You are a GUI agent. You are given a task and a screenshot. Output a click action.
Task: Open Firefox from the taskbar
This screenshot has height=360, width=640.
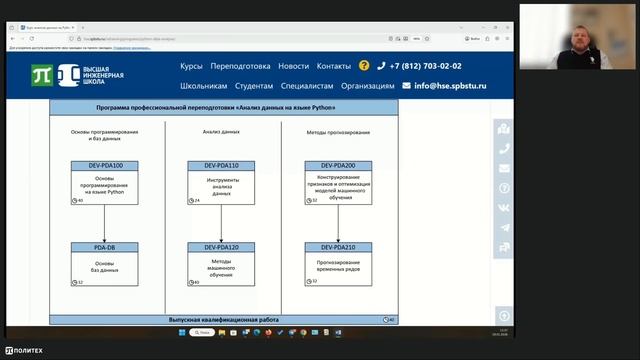[268, 333]
